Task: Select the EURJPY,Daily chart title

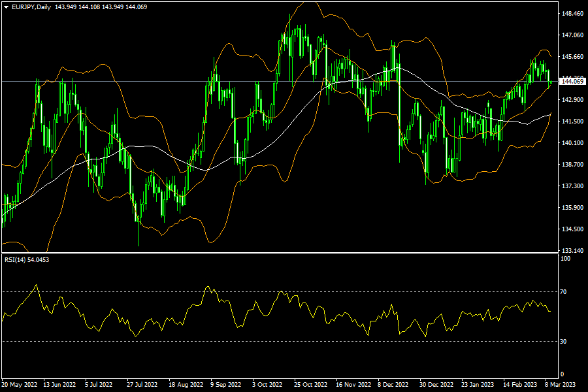Action: 31,7
